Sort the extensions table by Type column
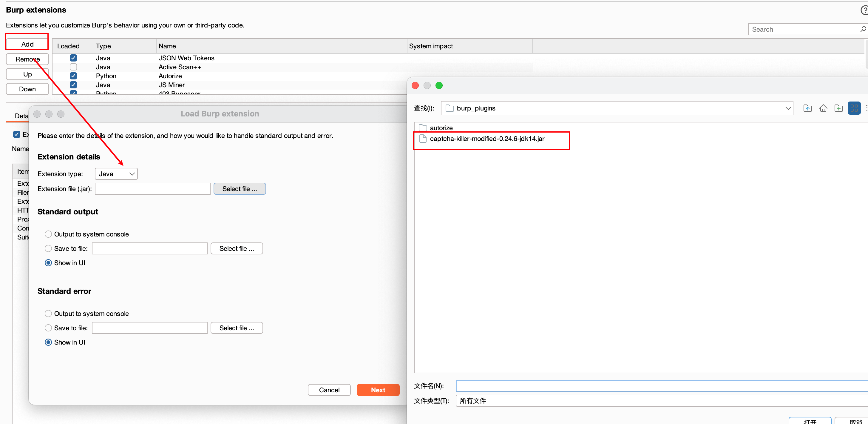 (125, 46)
